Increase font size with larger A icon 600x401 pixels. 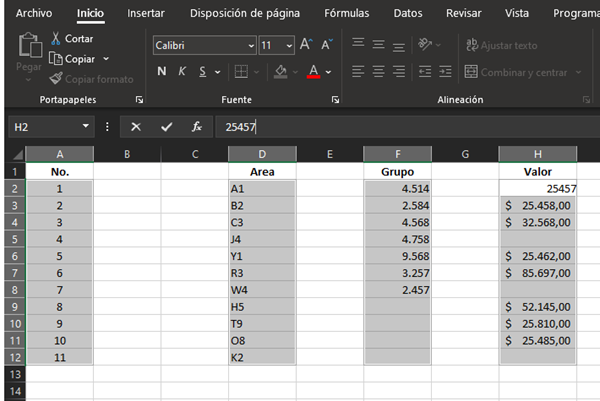(306, 45)
